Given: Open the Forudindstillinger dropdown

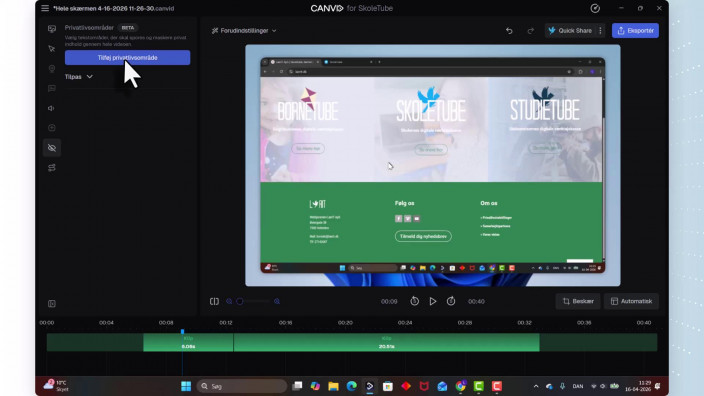Looking at the screenshot, I should [244, 31].
